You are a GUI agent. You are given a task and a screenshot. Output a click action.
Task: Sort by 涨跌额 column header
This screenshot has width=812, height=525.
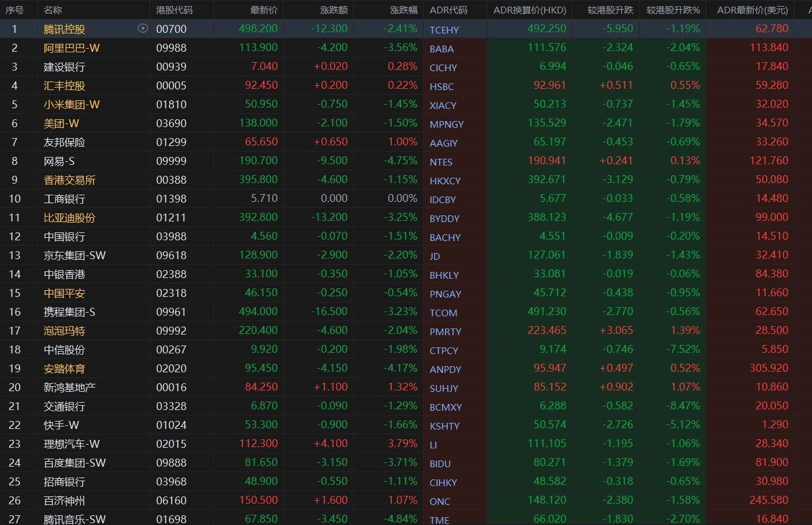(334, 10)
